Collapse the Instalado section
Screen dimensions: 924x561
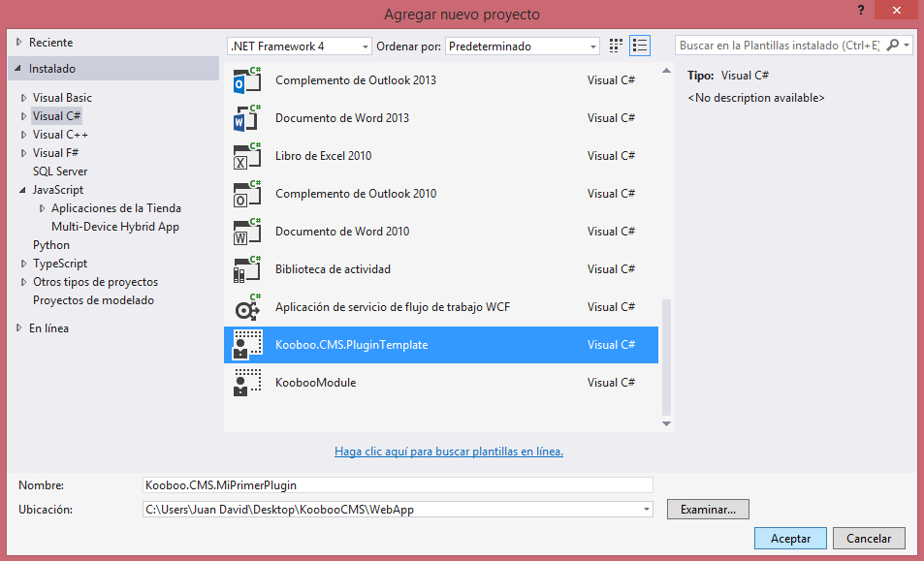click(x=18, y=68)
